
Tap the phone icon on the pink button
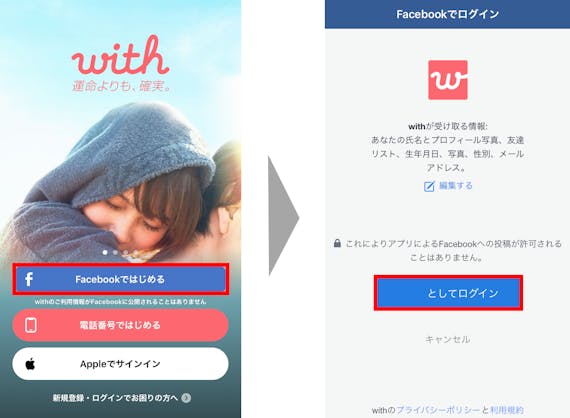[x=31, y=325]
